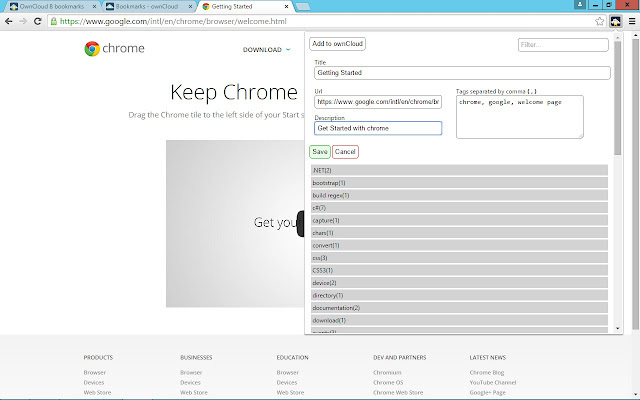Select the bootstrap(1) tag row
The height and width of the screenshot is (400, 640).
pyautogui.click(x=459, y=183)
